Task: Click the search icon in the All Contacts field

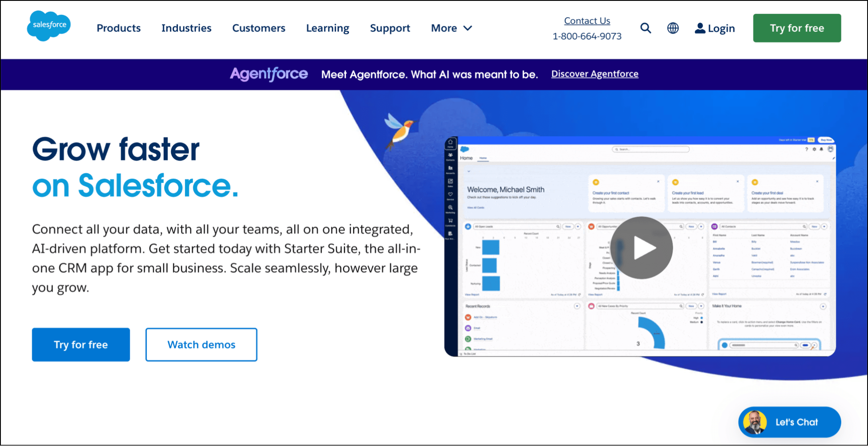Action: [804, 226]
